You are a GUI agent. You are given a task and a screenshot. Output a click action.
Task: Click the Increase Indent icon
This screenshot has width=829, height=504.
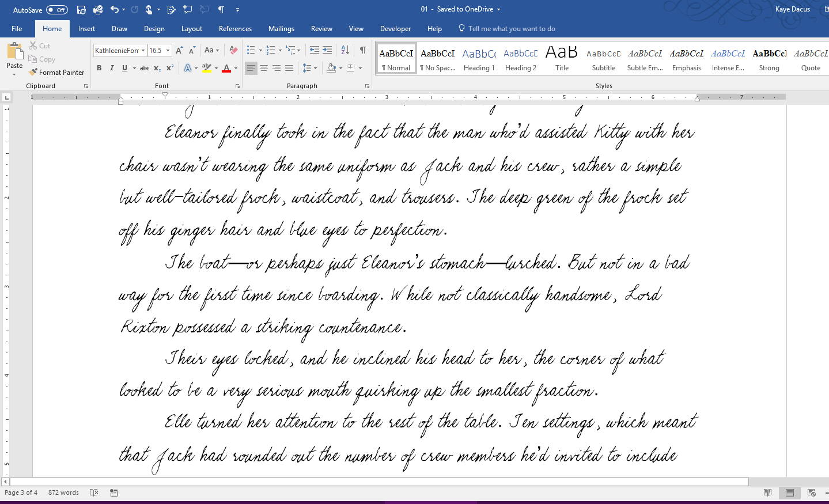coord(327,50)
